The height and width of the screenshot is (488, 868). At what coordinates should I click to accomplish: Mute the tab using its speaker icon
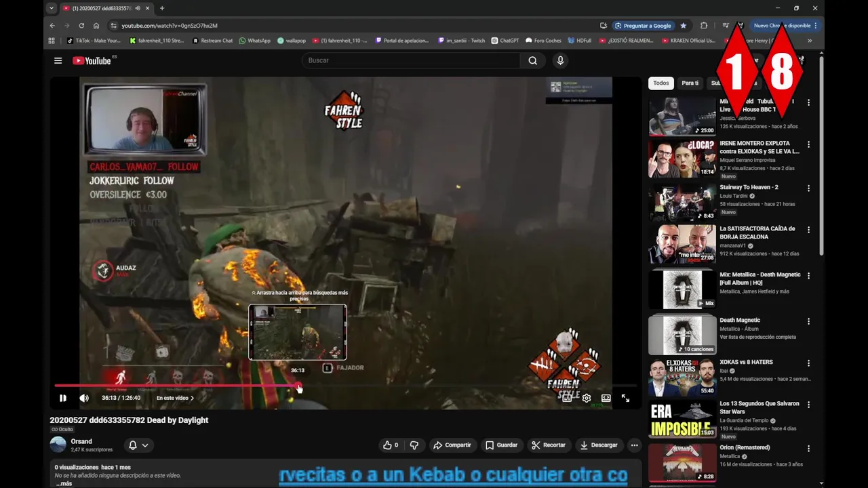(137, 8)
